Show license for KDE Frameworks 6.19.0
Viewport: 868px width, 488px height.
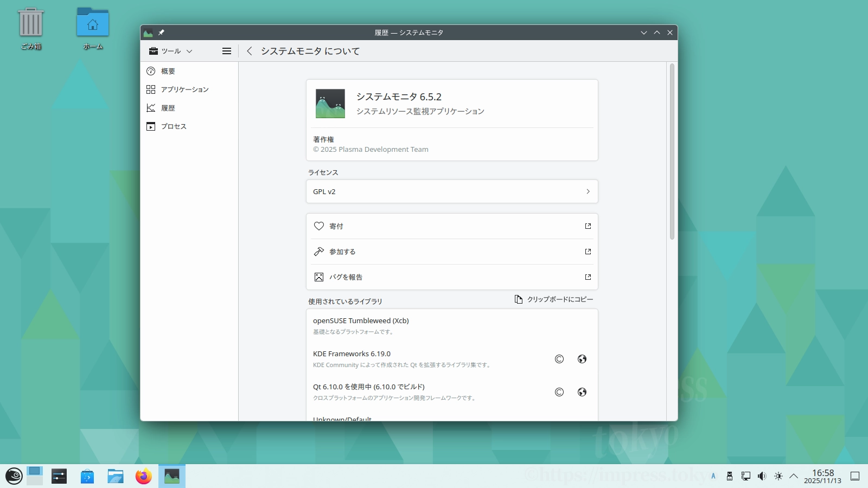(559, 359)
